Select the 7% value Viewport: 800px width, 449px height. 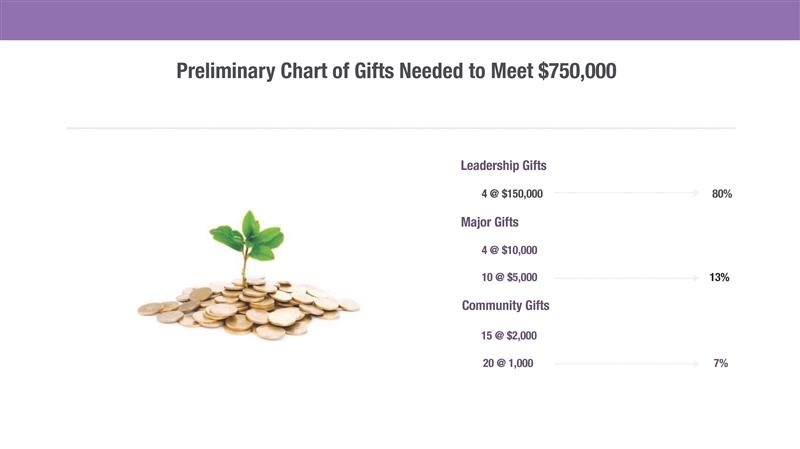click(720, 364)
